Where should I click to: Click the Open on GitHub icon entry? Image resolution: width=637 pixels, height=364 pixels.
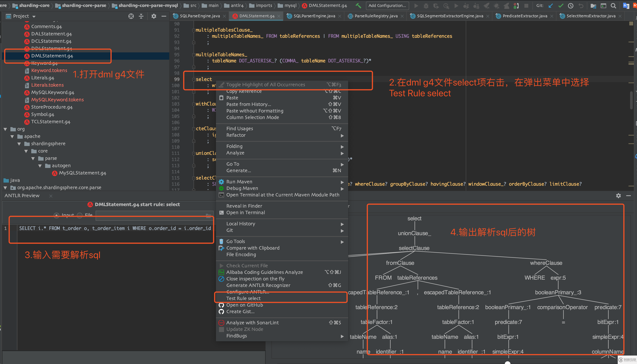(x=221, y=305)
